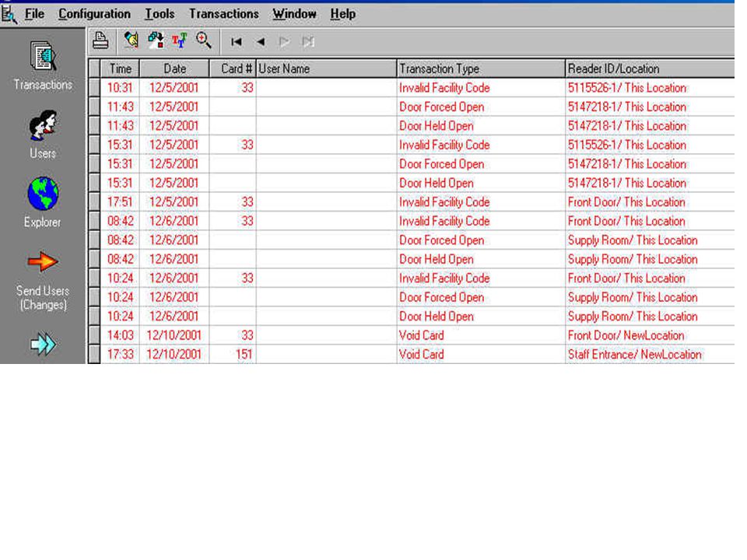Click the Date column header
This screenshot has height=560, width=747.
pos(174,68)
